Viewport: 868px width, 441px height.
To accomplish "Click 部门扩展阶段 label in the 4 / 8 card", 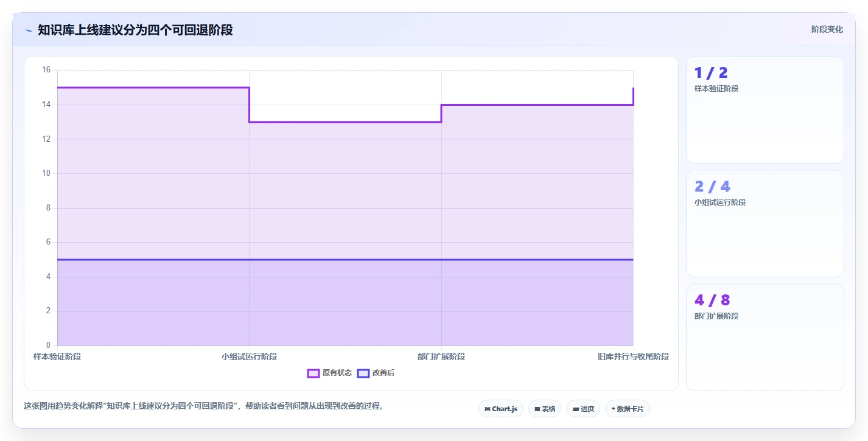I will [x=716, y=316].
